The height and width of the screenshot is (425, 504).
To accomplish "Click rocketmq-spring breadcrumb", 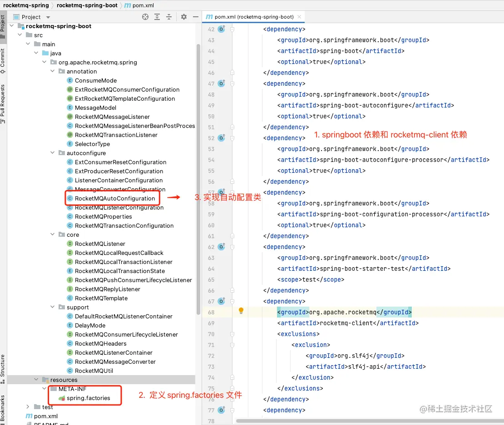I will click(x=26, y=5).
